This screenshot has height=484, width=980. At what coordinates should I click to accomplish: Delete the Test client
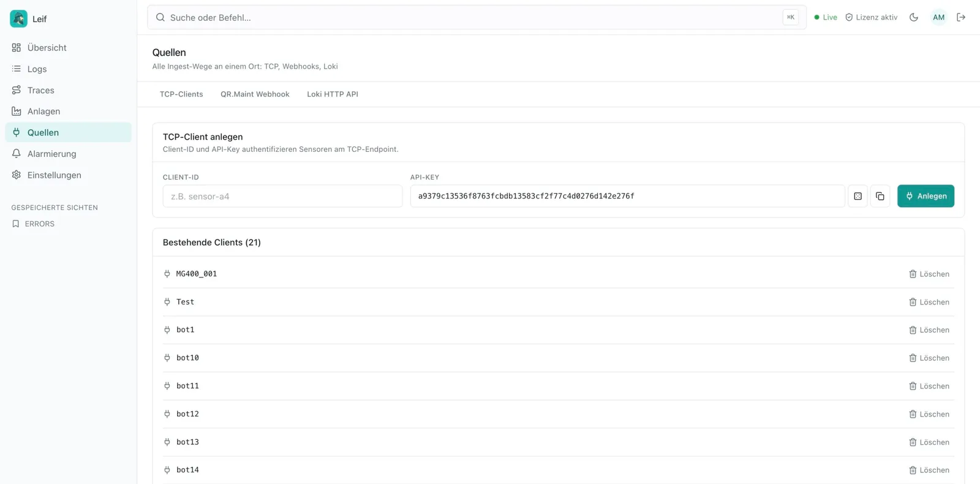pyautogui.click(x=929, y=302)
